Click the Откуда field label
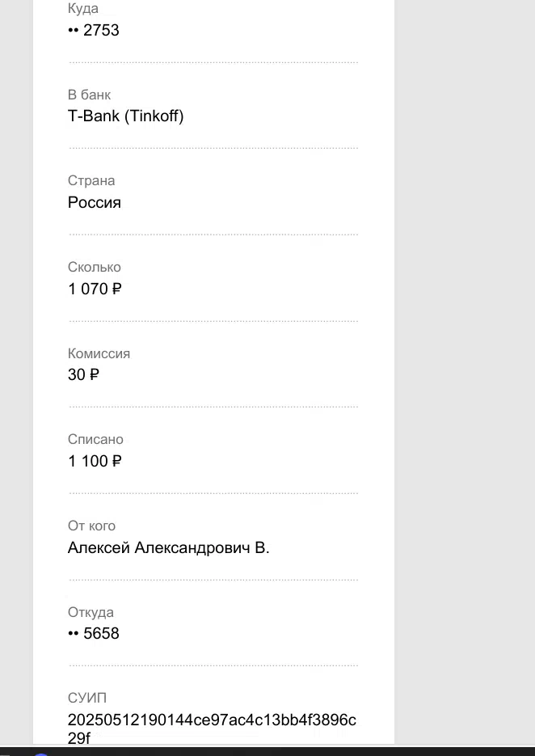The width and height of the screenshot is (535, 756). pyautogui.click(x=91, y=612)
